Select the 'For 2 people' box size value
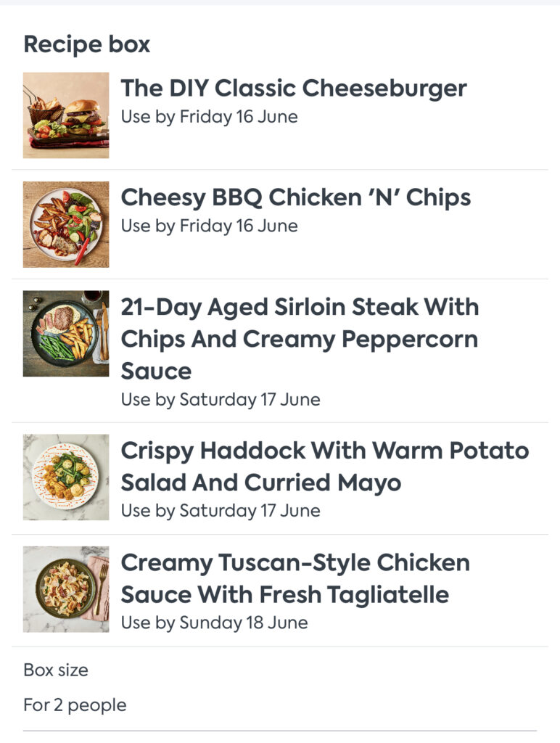 click(75, 705)
